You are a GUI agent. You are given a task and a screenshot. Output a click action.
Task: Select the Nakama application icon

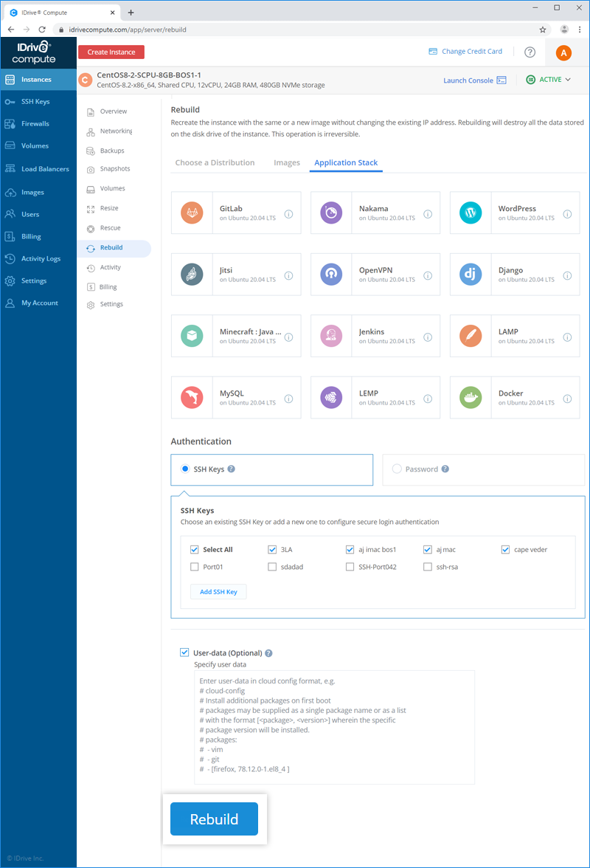(331, 213)
